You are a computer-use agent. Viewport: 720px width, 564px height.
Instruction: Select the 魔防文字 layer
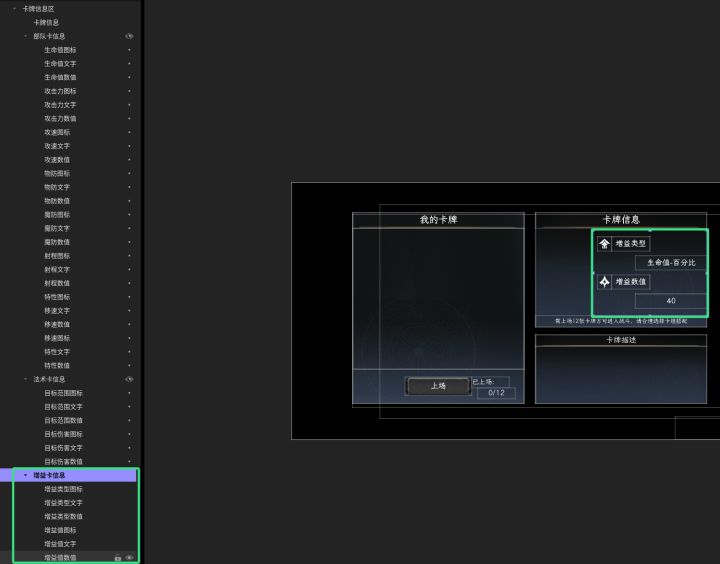click(57, 228)
